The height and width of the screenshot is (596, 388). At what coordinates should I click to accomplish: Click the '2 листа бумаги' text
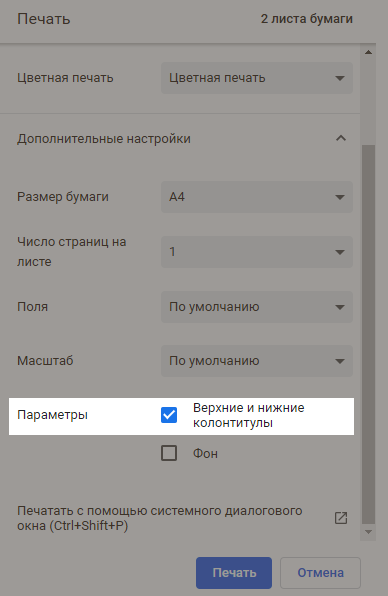pos(307,19)
